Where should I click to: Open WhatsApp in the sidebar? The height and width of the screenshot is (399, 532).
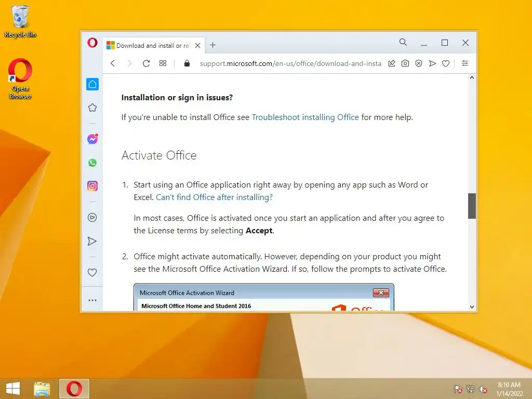pyautogui.click(x=92, y=163)
